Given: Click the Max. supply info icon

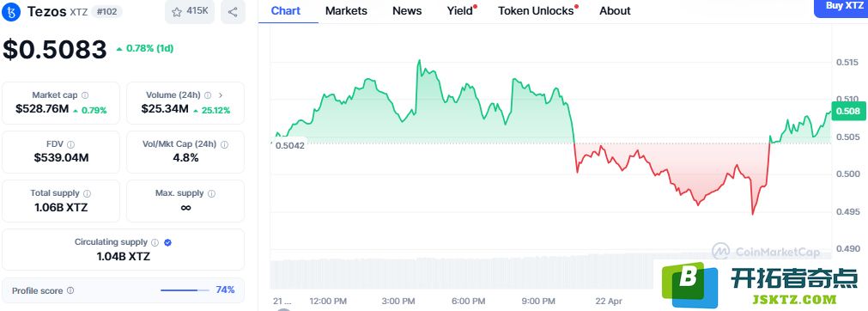Looking at the screenshot, I should (x=211, y=193).
